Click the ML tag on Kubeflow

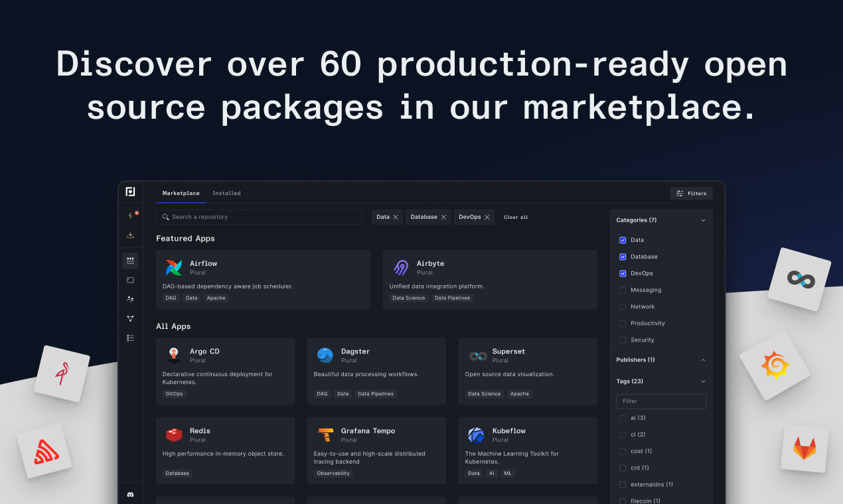[507, 473]
